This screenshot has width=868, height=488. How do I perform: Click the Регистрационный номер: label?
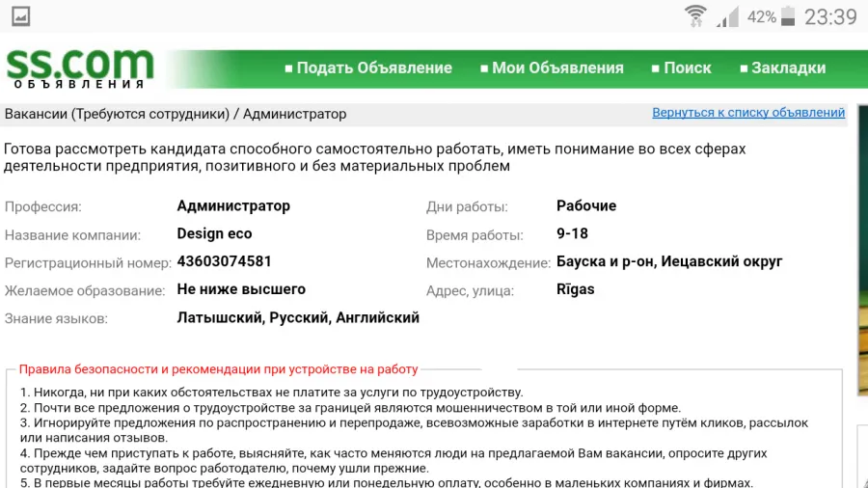pyautogui.click(x=88, y=263)
